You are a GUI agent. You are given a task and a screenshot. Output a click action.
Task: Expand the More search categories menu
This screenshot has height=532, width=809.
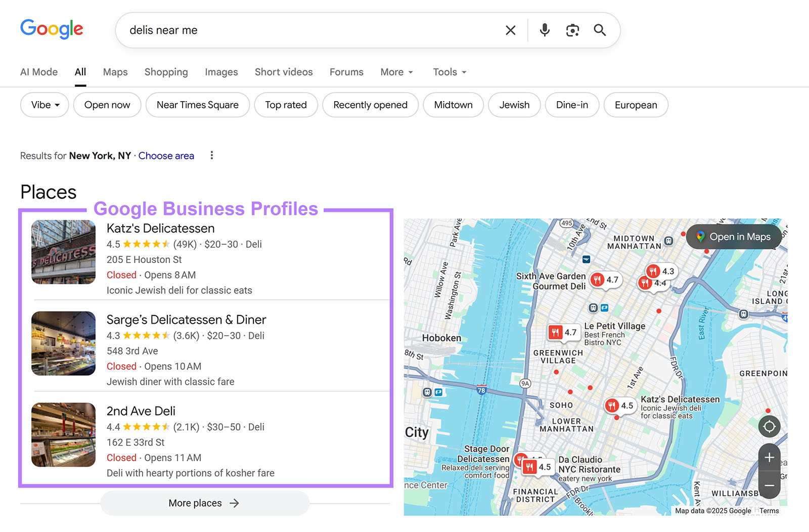(x=396, y=72)
